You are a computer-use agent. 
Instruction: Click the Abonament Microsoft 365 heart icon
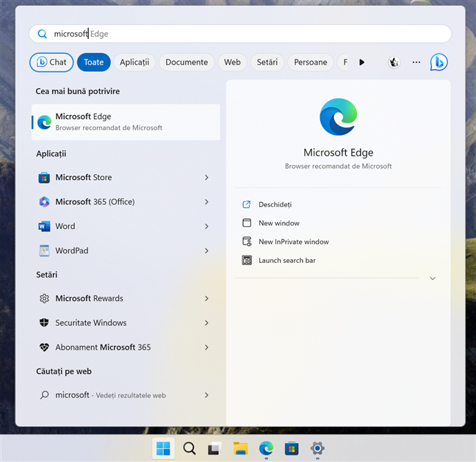coord(44,347)
